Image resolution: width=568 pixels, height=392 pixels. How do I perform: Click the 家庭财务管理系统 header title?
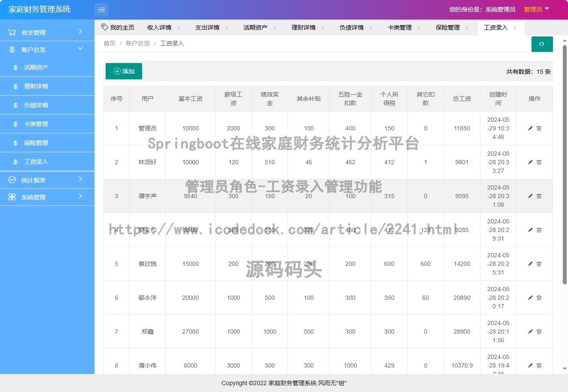[x=39, y=9]
